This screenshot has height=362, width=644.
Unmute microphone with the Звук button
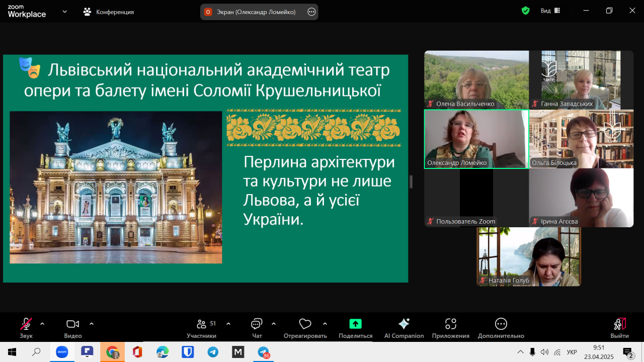[26, 324]
